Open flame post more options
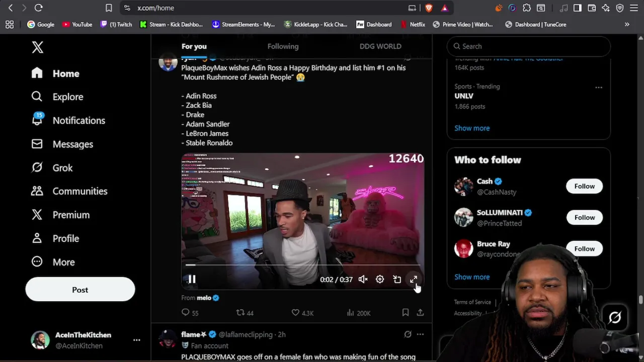644x362 pixels. 420,334
